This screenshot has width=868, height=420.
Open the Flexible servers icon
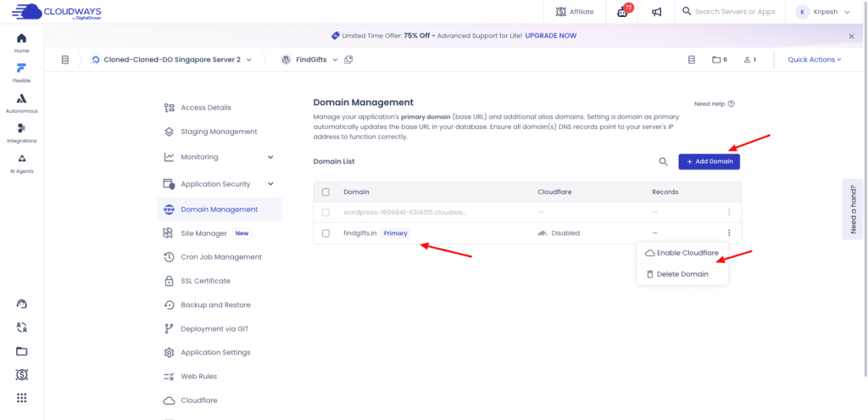[x=21, y=73]
